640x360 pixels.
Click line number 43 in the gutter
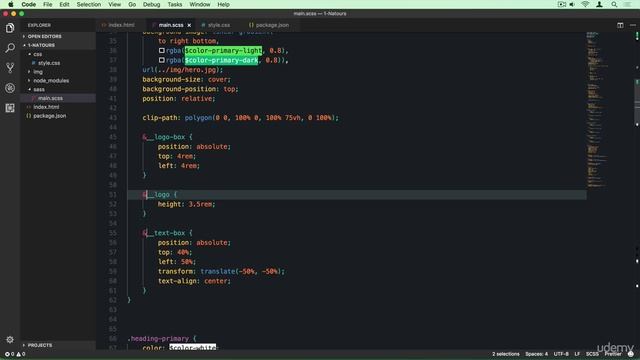(x=113, y=118)
